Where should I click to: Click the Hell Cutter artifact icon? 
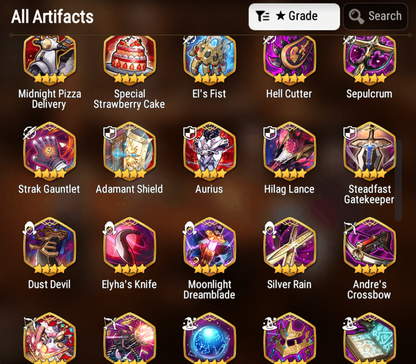point(289,59)
